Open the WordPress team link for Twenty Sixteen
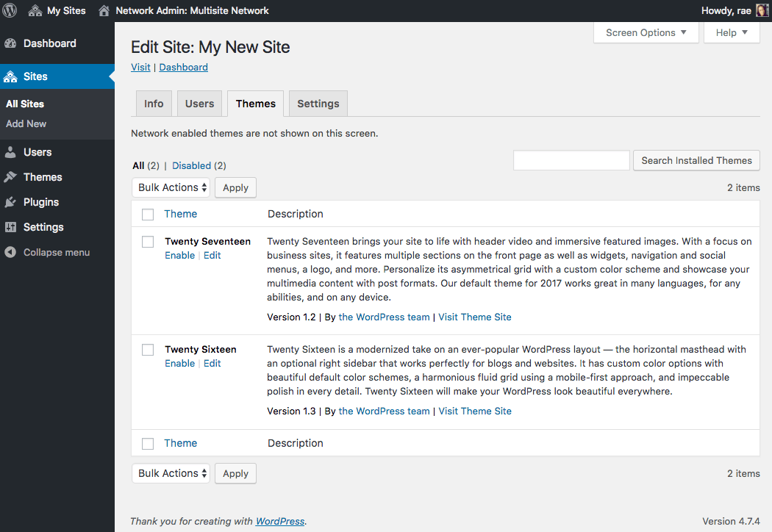The height and width of the screenshot is (532, 772). (x=384, y=411)
